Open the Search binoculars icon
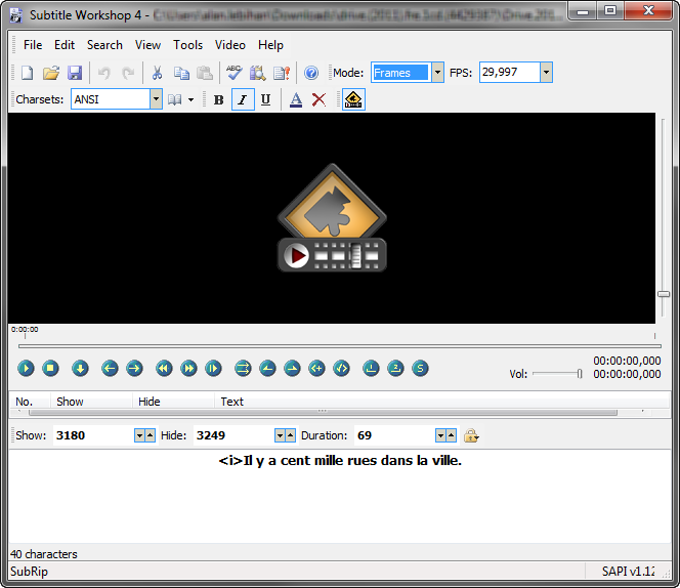The image size is (680, 588). (x=258, y=73)
